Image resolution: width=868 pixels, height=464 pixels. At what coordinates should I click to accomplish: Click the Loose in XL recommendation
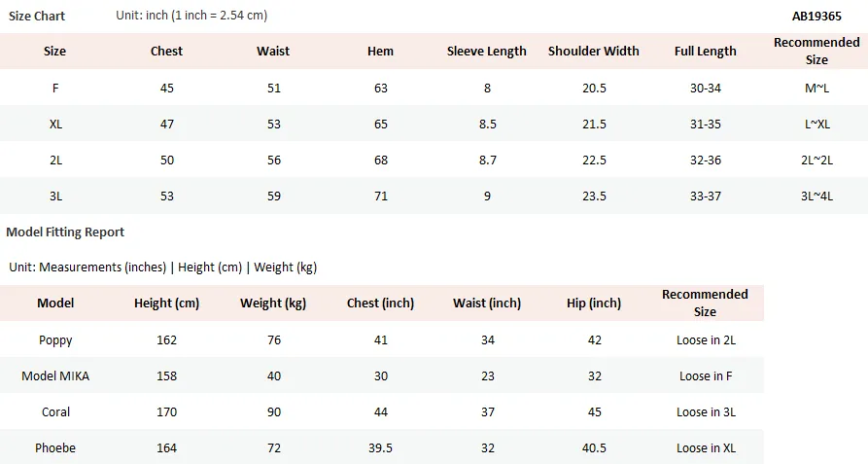(706, 447)
